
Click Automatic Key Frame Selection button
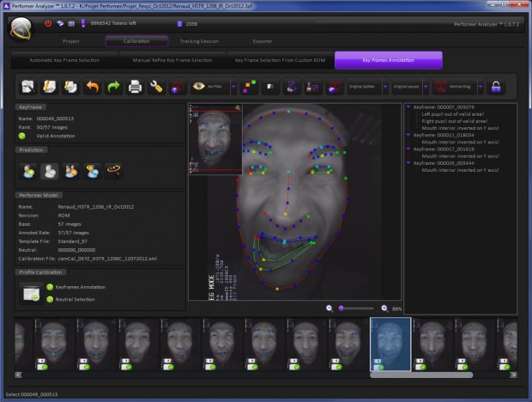(64, 60)
